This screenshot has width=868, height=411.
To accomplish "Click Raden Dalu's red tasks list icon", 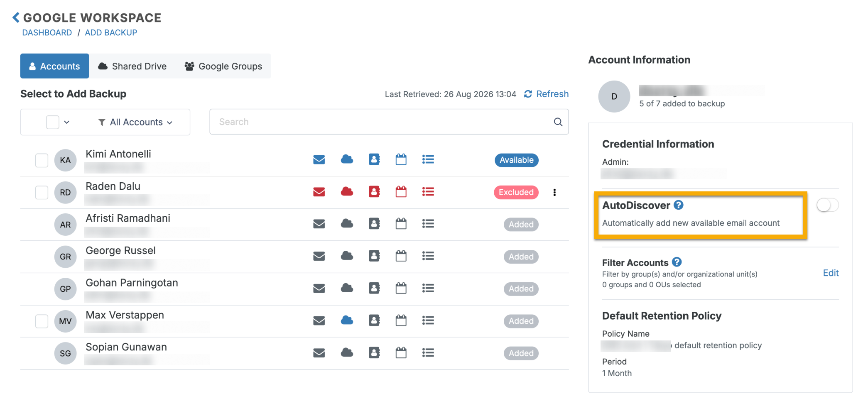I will coord(428,192).
